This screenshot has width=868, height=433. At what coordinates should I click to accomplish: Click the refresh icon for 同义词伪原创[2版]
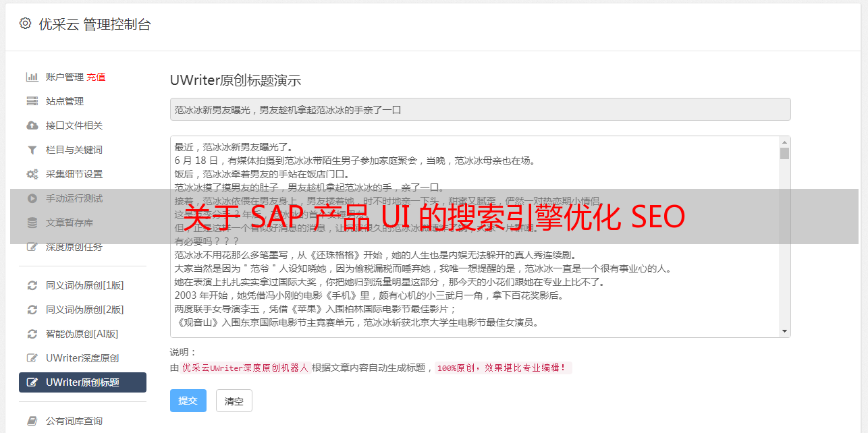[x=32, y=310]
